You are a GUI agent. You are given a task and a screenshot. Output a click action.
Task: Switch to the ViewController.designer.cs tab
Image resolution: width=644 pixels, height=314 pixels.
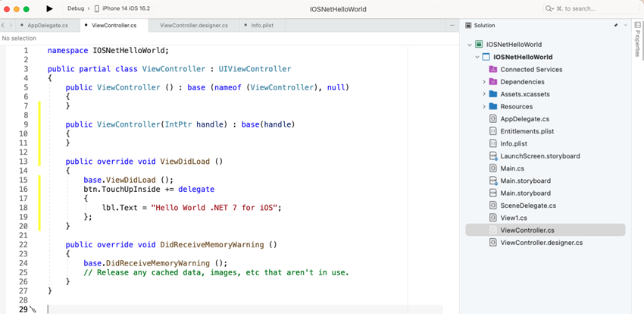click(x=193, y=26)
